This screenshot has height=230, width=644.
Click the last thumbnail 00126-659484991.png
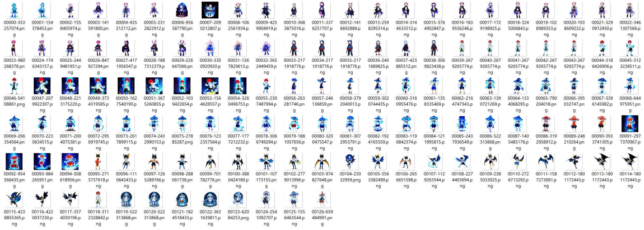(322, 199)
